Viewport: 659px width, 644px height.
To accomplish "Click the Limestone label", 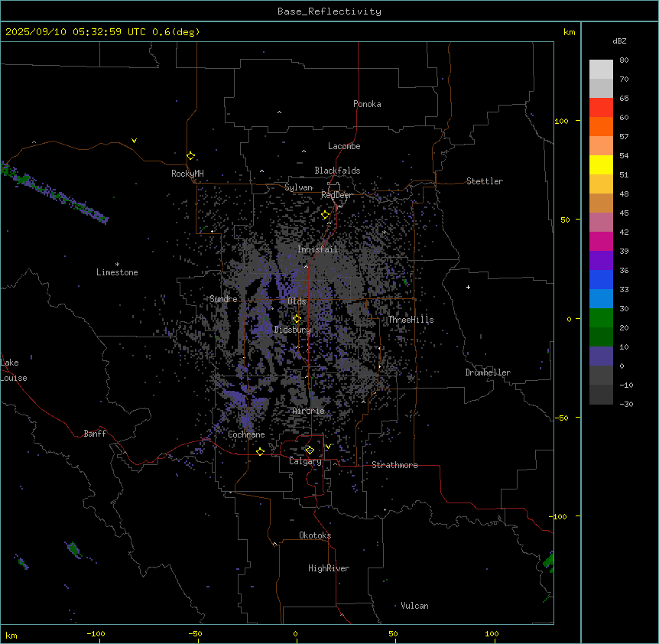I will [x=117, y=272].
